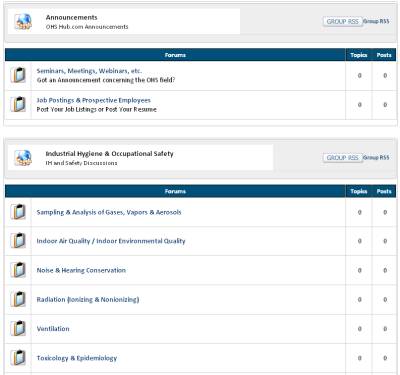The height and width of the screenshot is (375, 400).
Task: Click the Posts count for Job Postings row
Action: [385, 105]
